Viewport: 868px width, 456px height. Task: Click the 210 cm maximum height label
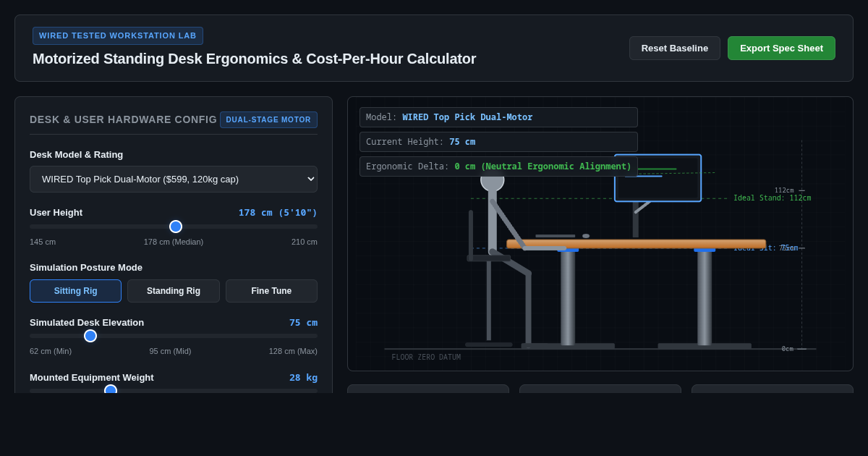(x=305, y=242)
